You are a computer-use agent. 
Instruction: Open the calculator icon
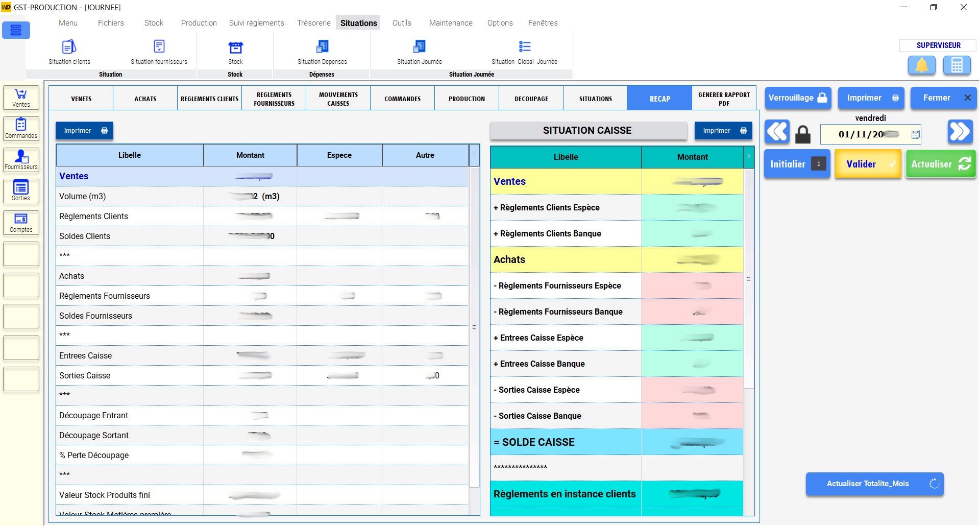pyautogui.click(x=957, y=65)
